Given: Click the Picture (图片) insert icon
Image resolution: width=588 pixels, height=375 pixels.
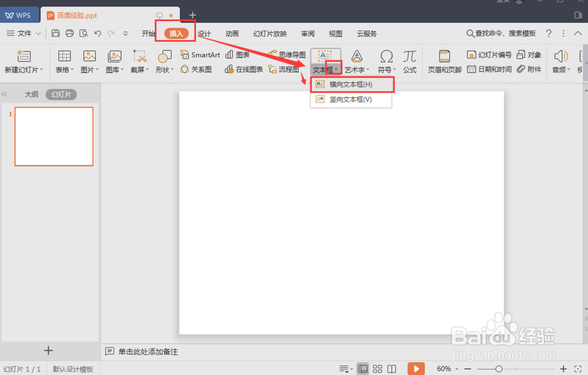Looking at the screenshot, I should [89, 56].
